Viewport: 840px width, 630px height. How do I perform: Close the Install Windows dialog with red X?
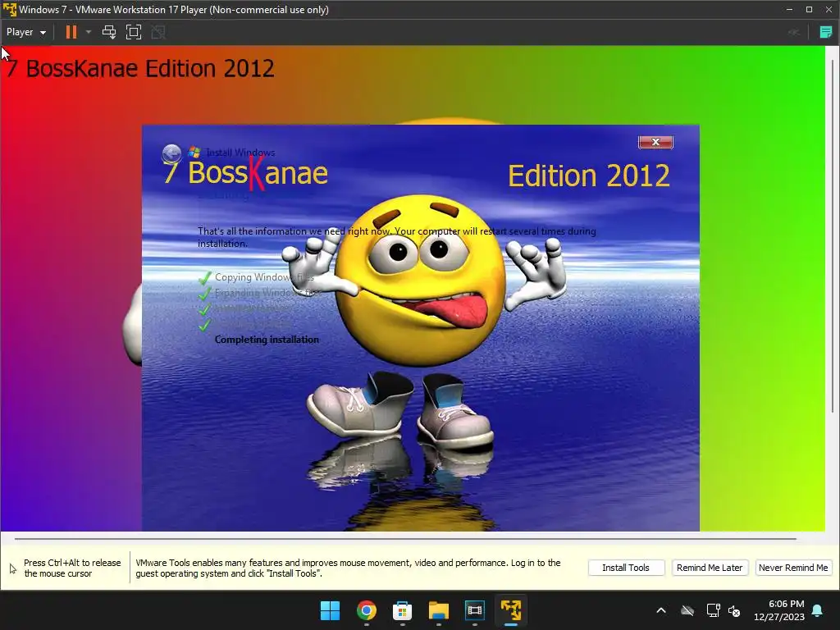(x=655, y=142)
